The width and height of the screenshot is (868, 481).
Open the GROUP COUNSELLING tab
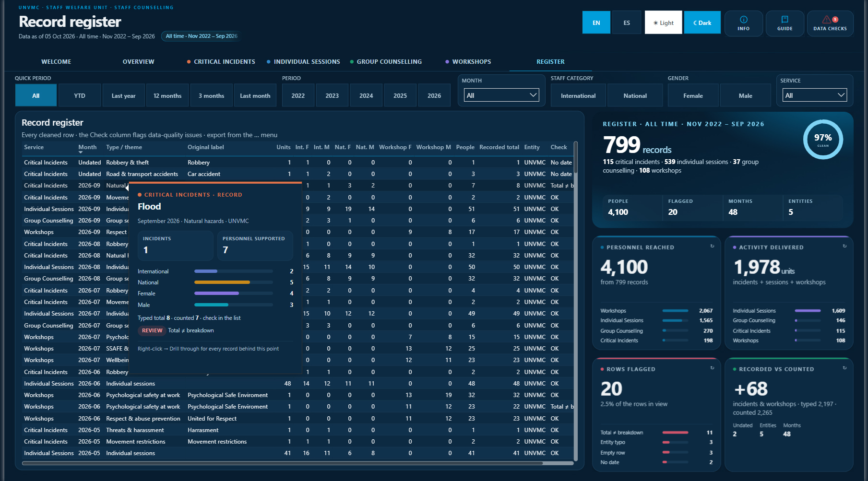386,62
